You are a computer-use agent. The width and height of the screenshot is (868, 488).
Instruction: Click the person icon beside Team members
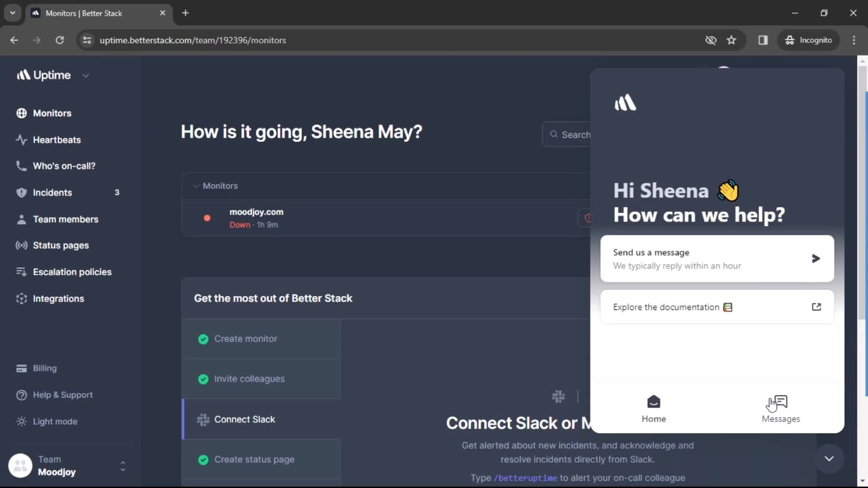[x=21, y=219]
